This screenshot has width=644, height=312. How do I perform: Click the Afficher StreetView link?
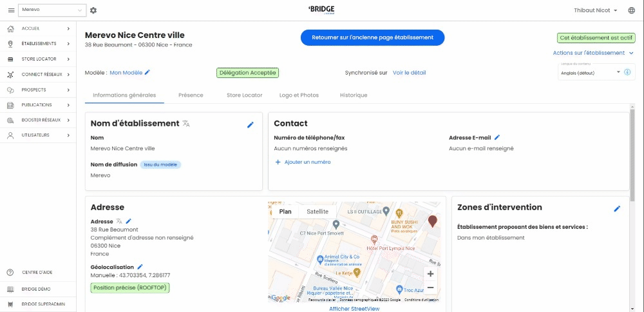[354, 309]
